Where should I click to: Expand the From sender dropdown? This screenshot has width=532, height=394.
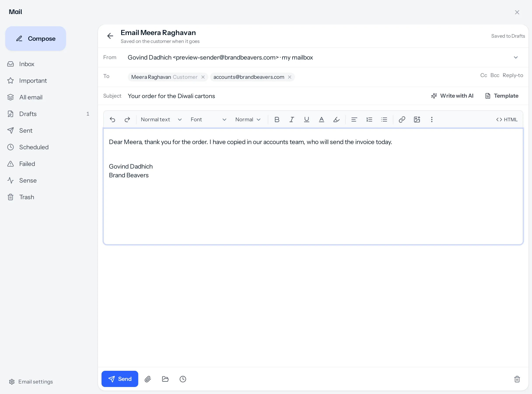(x=516, y=58)
